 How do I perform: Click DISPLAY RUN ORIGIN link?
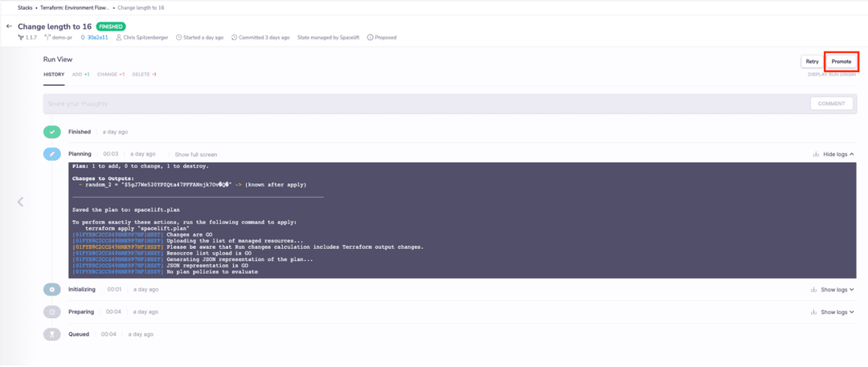(832, 74)
